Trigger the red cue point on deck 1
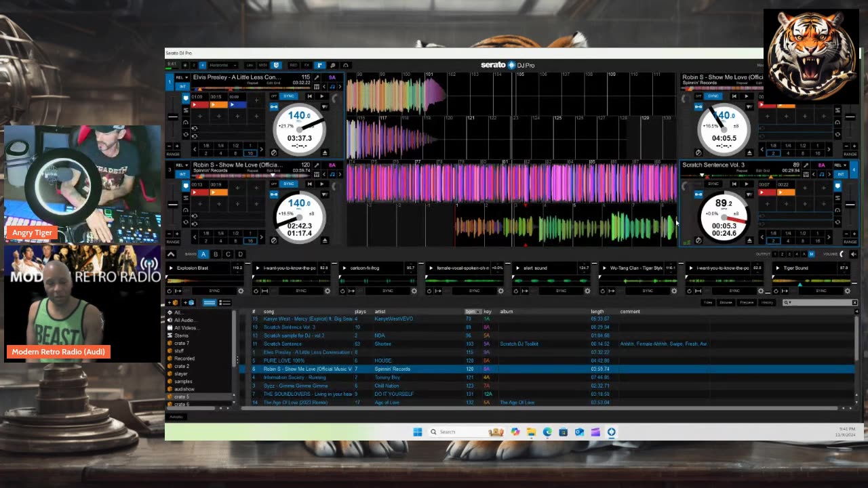 200,105
